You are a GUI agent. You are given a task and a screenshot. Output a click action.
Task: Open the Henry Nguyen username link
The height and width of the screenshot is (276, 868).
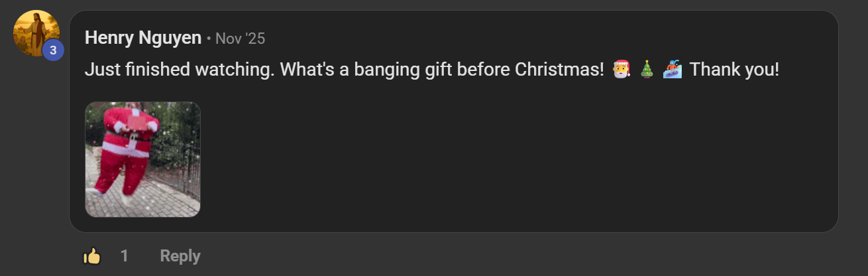143,38
